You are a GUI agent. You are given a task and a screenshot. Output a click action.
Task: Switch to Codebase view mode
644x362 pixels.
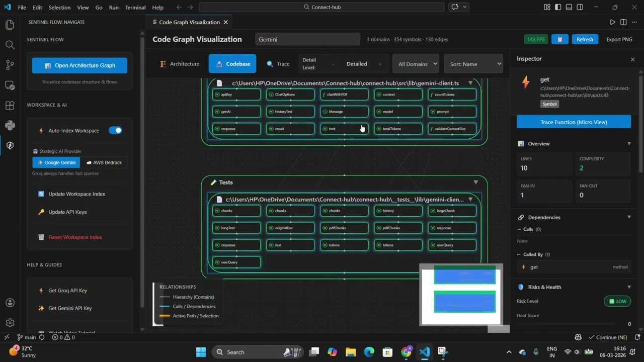pyautogui.click(x=232, y=64)
